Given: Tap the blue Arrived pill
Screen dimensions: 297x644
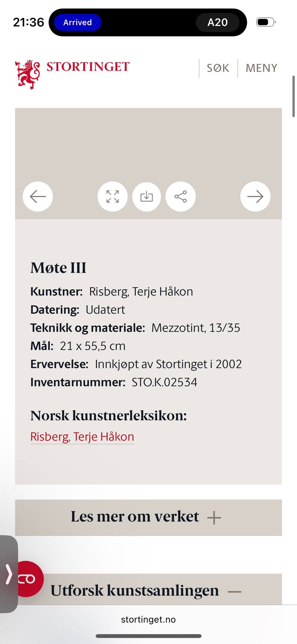Looking at the screenshot, I should click(x=78, y=22).
